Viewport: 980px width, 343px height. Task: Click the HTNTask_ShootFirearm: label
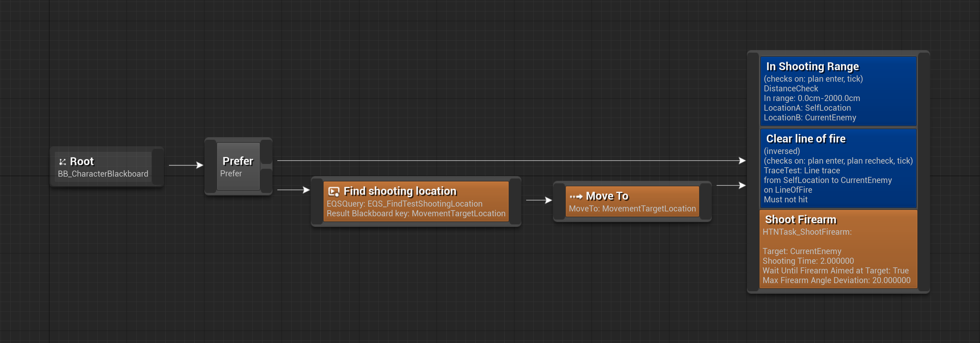pyautogui.click(x=807, y=232)
